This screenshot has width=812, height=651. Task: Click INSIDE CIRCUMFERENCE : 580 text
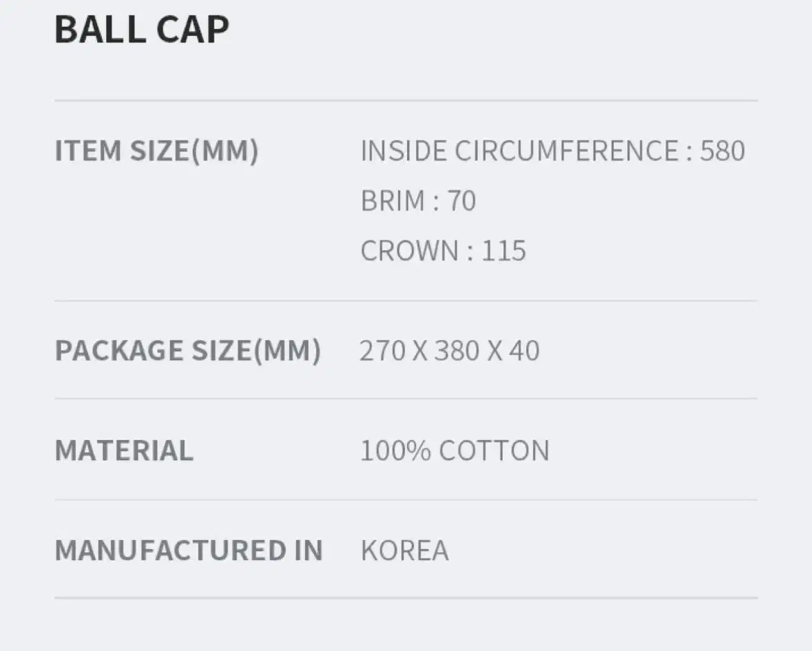coord(552,151)
